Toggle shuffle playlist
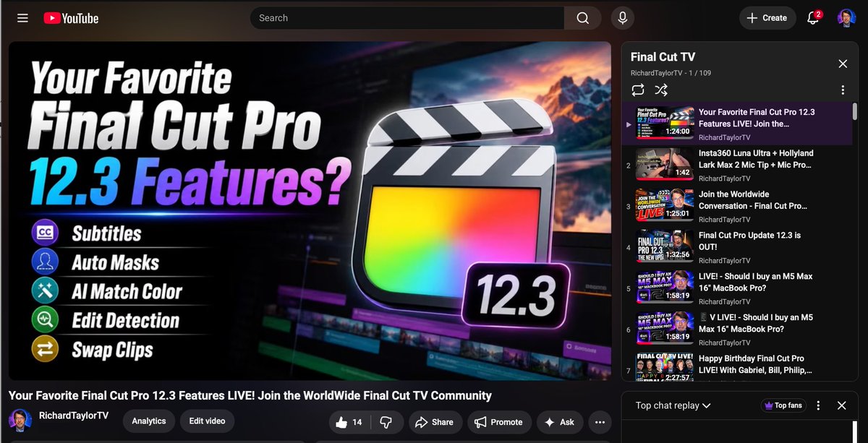The height and width of the screenshot is (443, 868). 661,90
